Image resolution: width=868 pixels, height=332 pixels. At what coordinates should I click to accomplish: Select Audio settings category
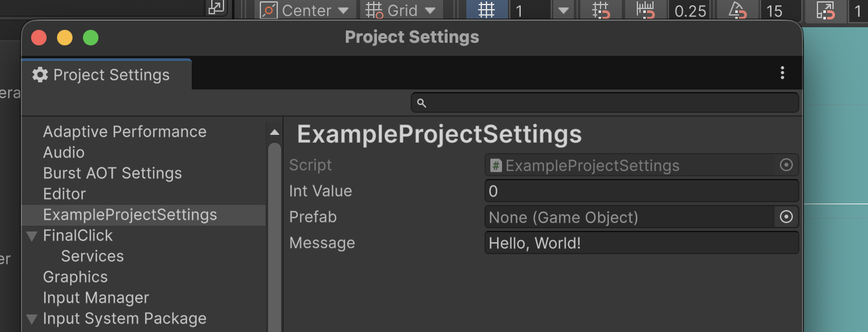point(63,152)
